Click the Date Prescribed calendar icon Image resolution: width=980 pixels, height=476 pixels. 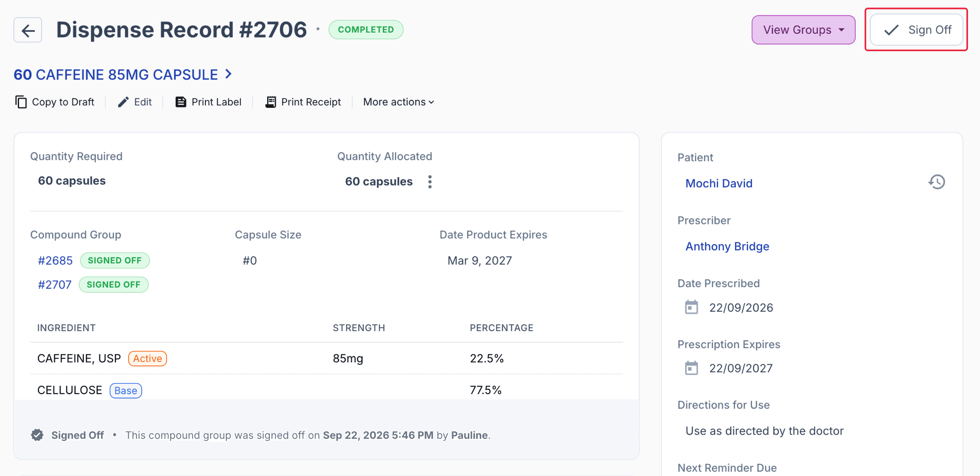coord(691,308)
